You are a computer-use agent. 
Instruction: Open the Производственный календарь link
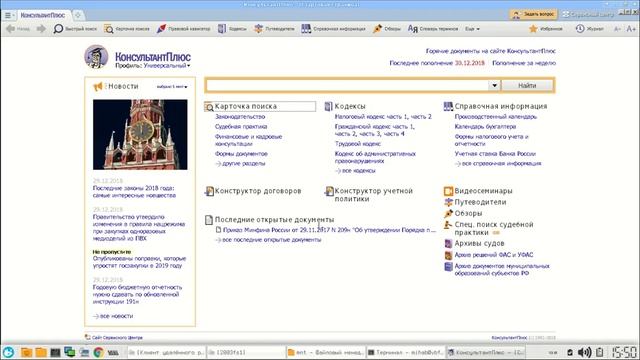(x=496, y=117)
